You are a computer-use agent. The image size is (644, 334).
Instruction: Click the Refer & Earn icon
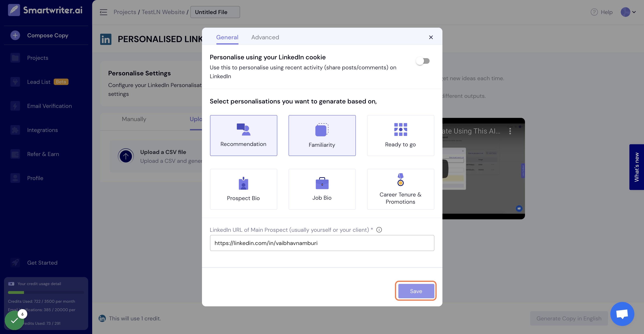point(15,154)
